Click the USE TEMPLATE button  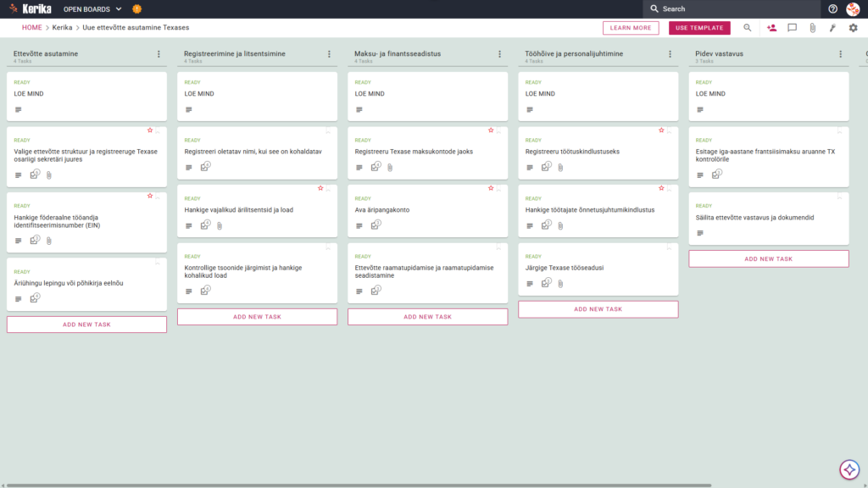tap(699, 28)
